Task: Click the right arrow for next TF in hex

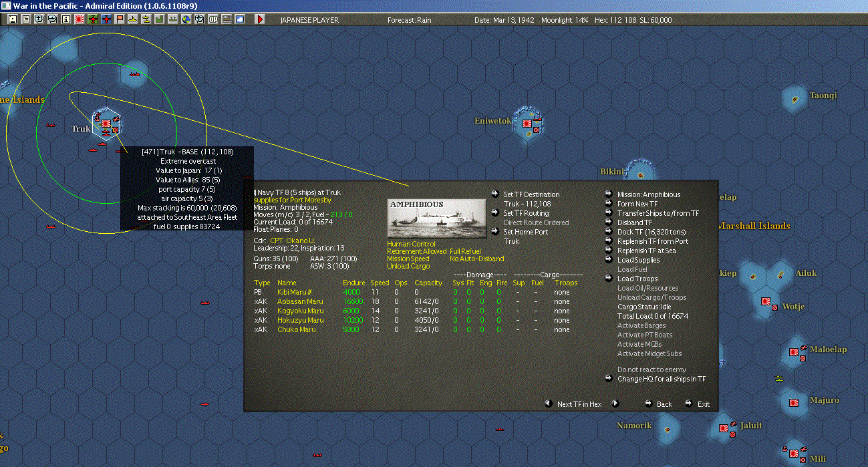Action: pyautogui.click(x=615, y=404)
